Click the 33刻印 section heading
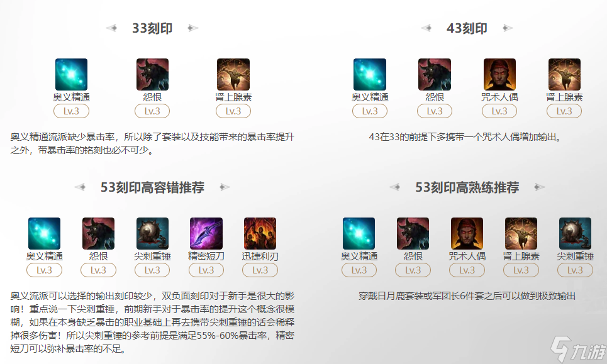The image size is (607, 364). coord(152,28)
